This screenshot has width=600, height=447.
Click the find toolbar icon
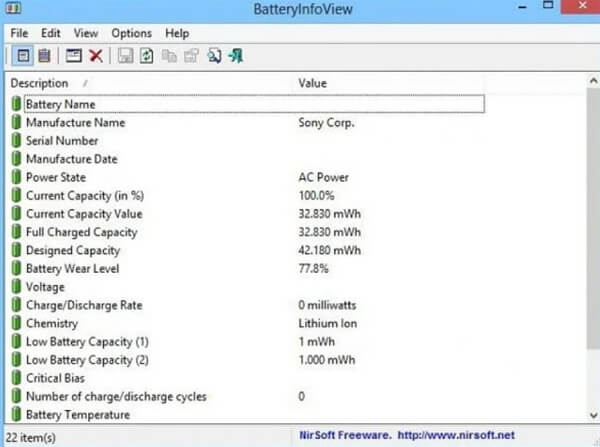click(x=214, y=55)
